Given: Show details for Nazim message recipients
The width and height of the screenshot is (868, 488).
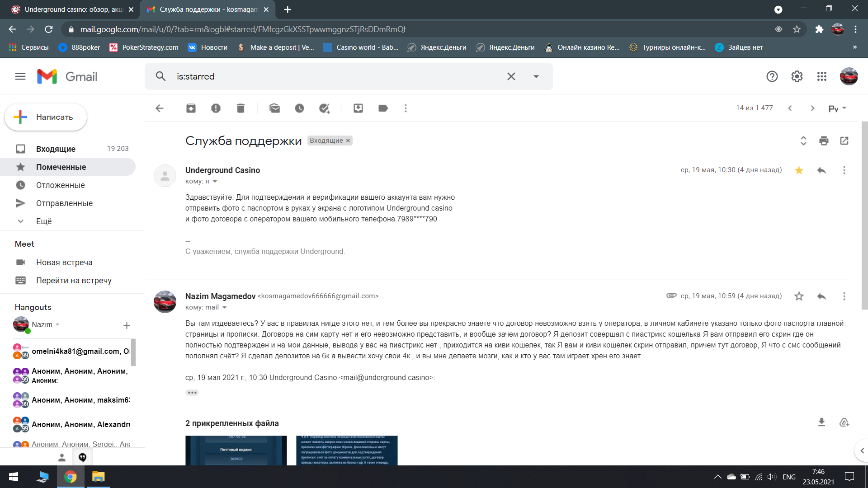Looking at the screenshot, I should point(224,307).
